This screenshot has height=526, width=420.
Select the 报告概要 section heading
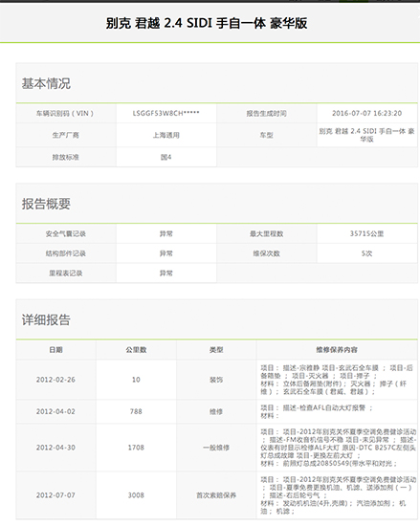pyautogui.click(x=46, y=204)
